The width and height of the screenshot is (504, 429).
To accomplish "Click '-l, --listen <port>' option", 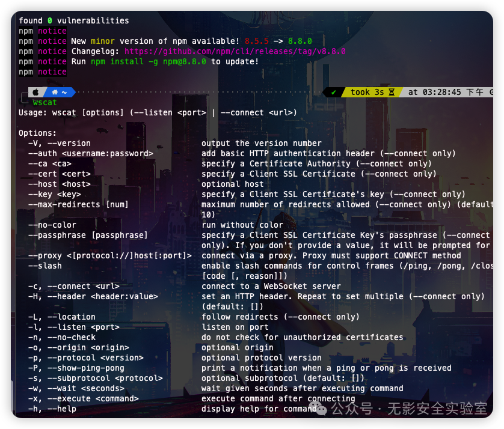I will click(74, 327).
